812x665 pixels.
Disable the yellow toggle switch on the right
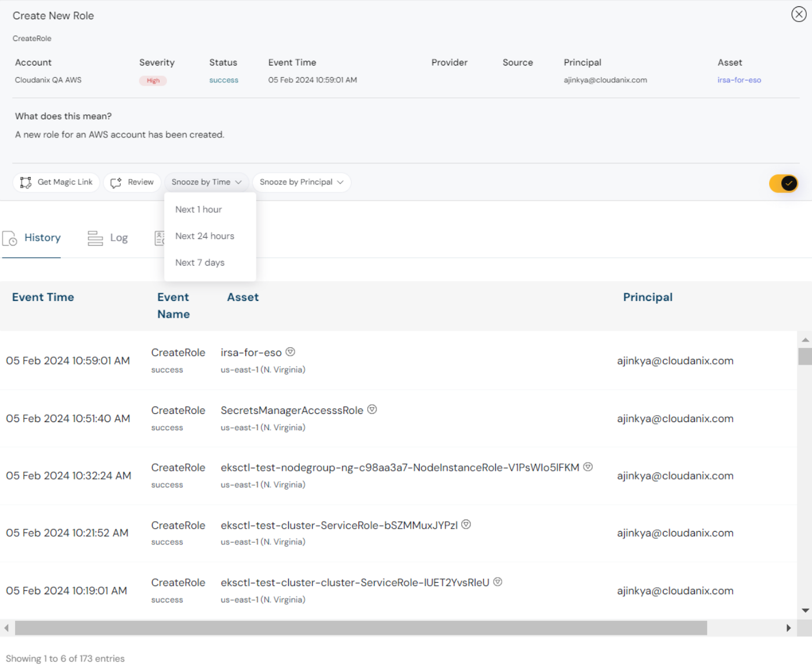(x=784, y=183)
